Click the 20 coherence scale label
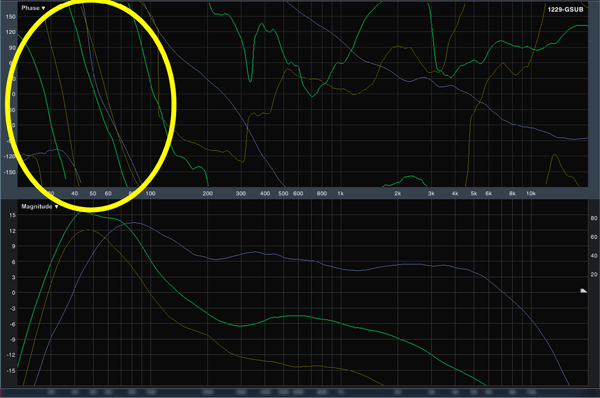The height and width of the screenshot is (398, 600). coord(593,274)
